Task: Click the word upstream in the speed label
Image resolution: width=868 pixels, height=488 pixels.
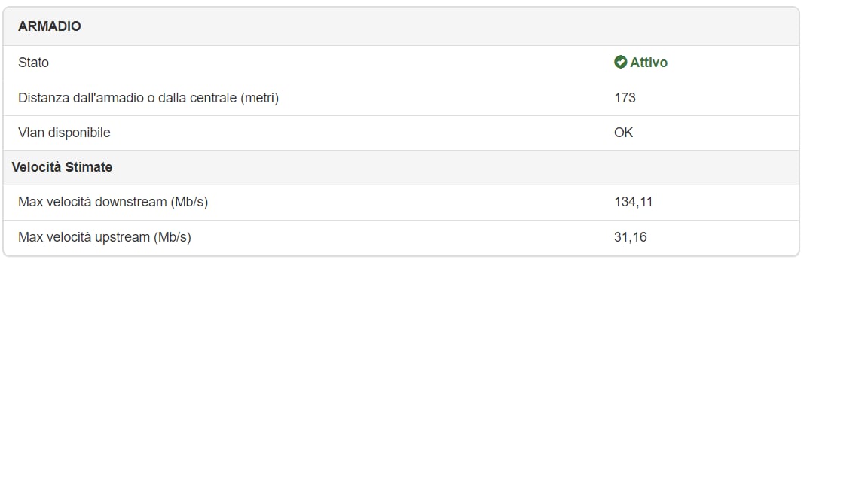Action: click(122, 237)
